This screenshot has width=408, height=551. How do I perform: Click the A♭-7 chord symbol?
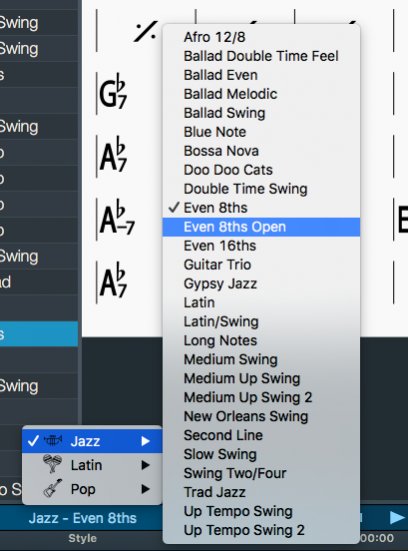click(x=117, y=217)
